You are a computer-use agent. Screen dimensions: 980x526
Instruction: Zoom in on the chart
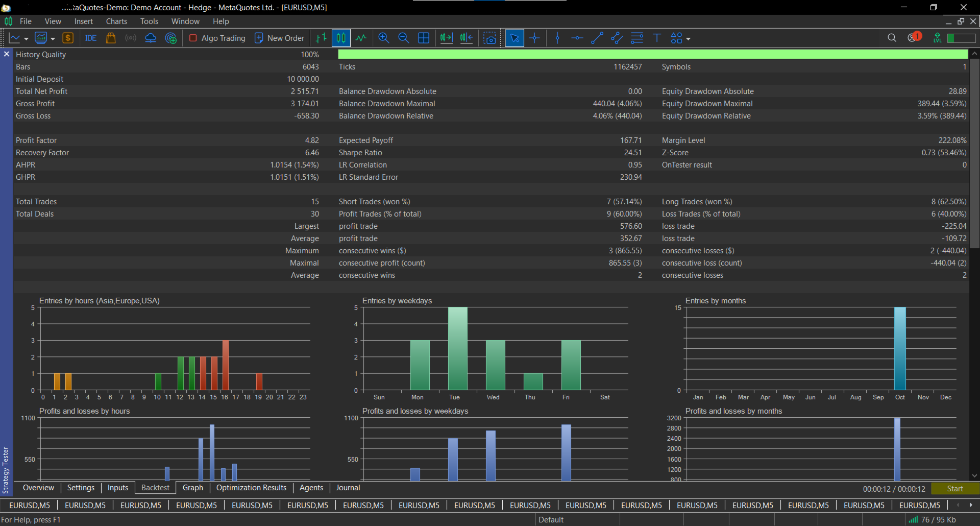[384, 38]
